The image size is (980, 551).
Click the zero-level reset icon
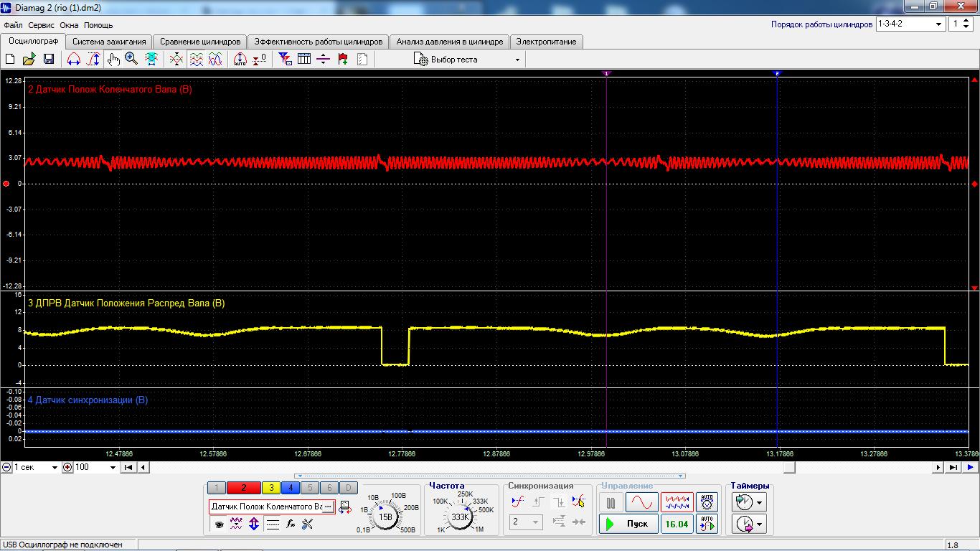[x=260, y=60]
